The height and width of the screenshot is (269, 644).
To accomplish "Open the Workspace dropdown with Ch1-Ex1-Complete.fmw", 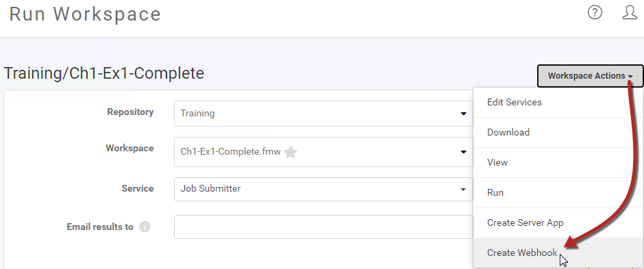I will (323, 152).
